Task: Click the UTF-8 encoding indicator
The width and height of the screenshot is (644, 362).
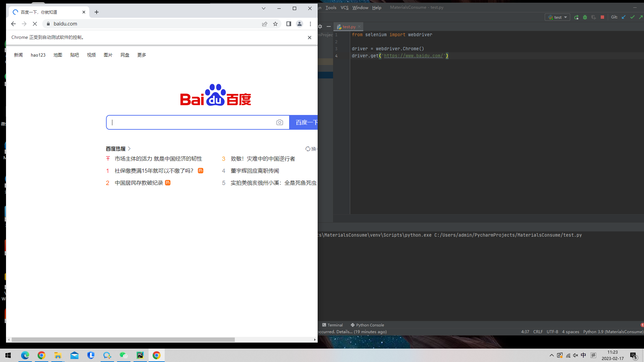Action: pyautogui.click(x=552, y=332)
